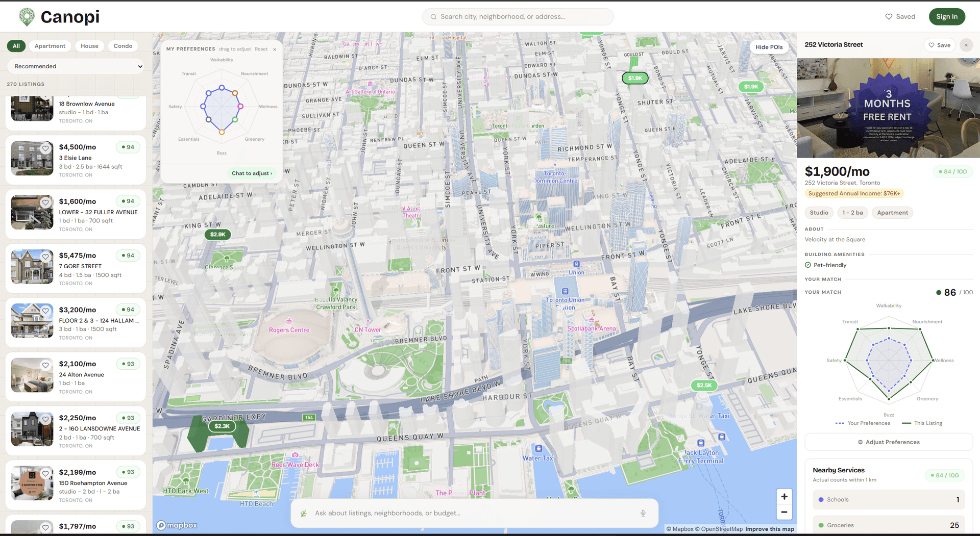Open the Improve this map link
980x536 pixels.
770,529
